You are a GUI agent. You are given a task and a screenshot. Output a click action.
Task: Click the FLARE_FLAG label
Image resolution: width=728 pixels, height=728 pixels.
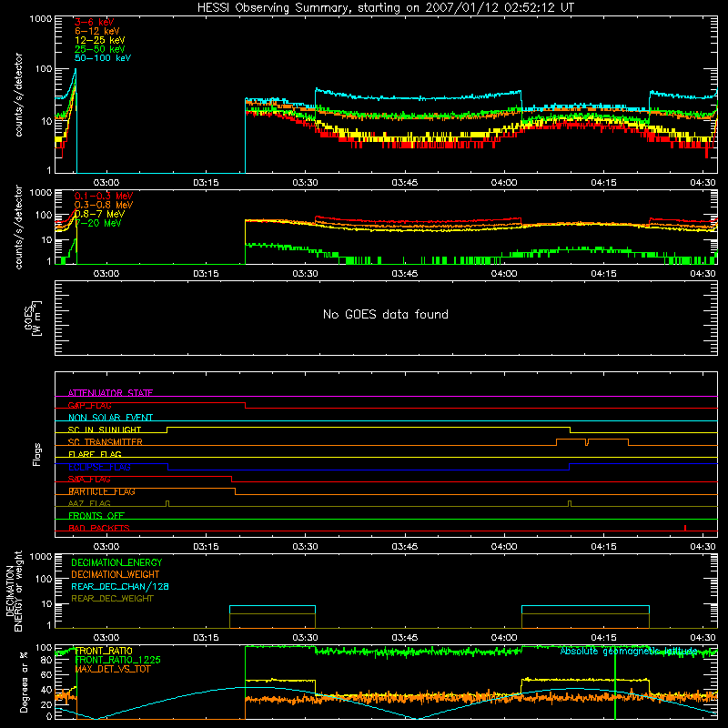click(95, 454)
